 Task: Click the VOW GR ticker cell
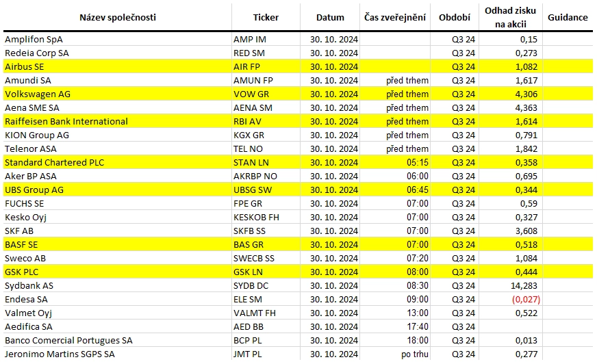[266, 94]
